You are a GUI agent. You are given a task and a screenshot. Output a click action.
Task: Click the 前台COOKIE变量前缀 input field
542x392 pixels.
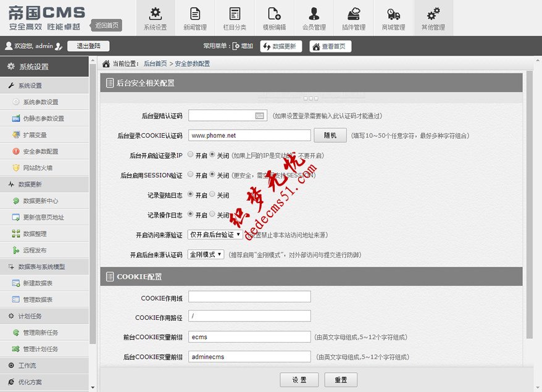pyautogui.click(x=249, y=336)
